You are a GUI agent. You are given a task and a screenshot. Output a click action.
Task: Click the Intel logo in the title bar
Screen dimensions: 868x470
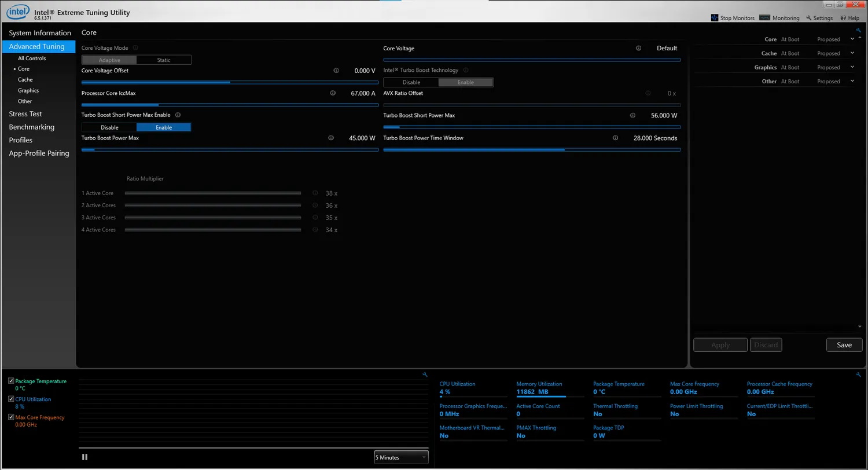point(17,12)
